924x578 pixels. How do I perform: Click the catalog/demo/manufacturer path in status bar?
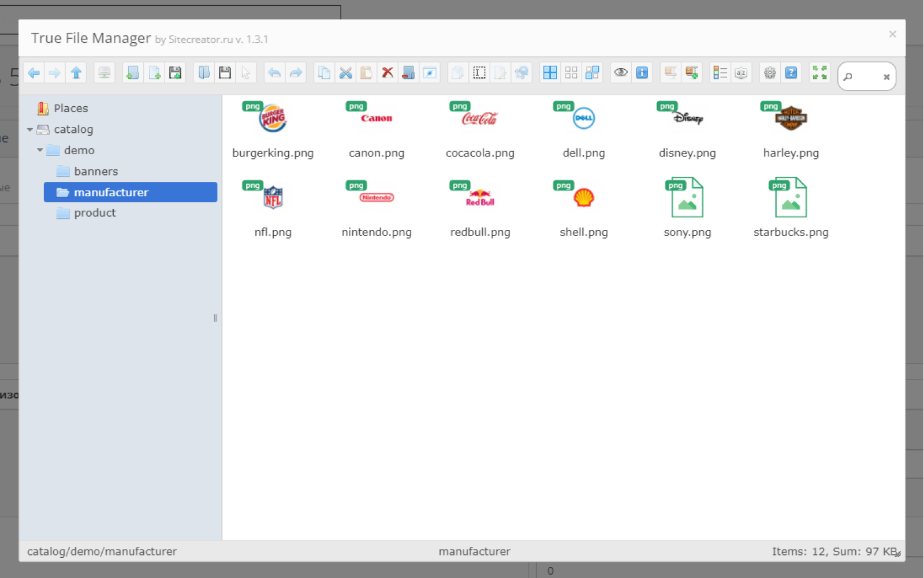(x=102, y=551)
